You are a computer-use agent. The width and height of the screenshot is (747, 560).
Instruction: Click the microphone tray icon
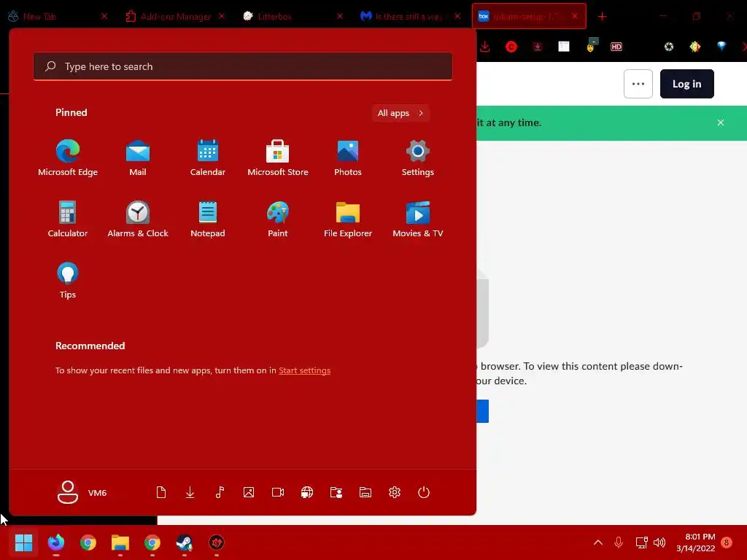(619, 542)
